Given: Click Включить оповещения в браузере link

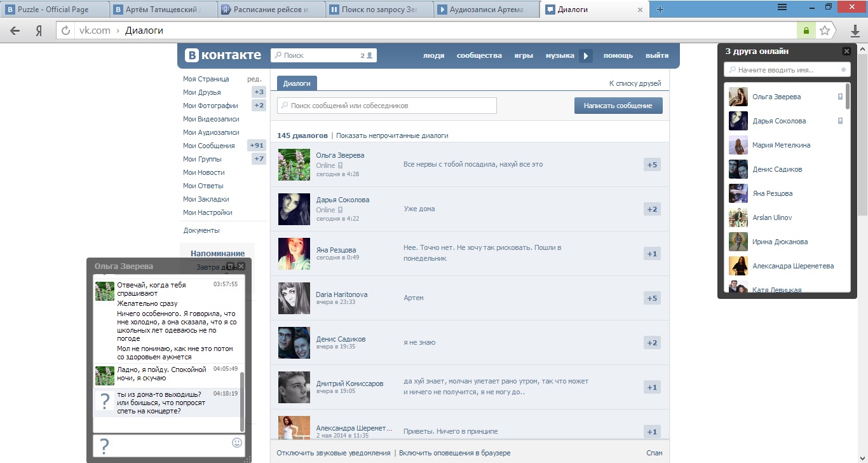Looking at the screenshot, I should click(454, 453).
